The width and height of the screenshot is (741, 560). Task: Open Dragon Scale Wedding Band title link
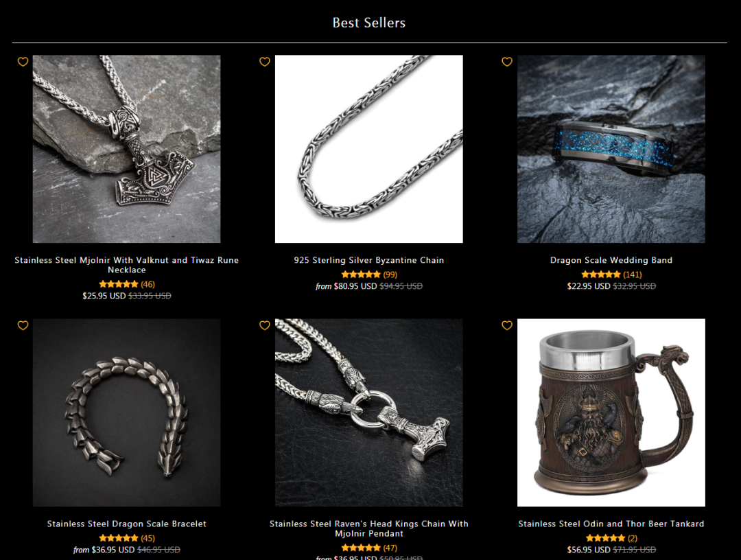point(611,260)
